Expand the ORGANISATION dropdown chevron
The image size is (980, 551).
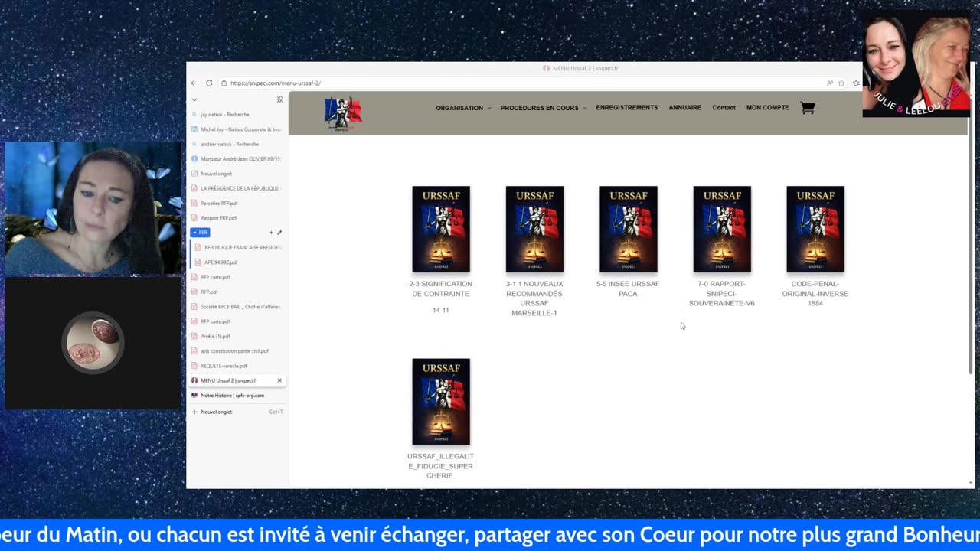tap(488, 108)
